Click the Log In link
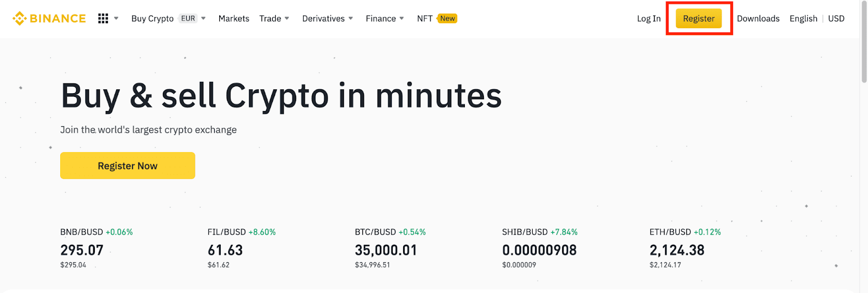 pos(648,18)
